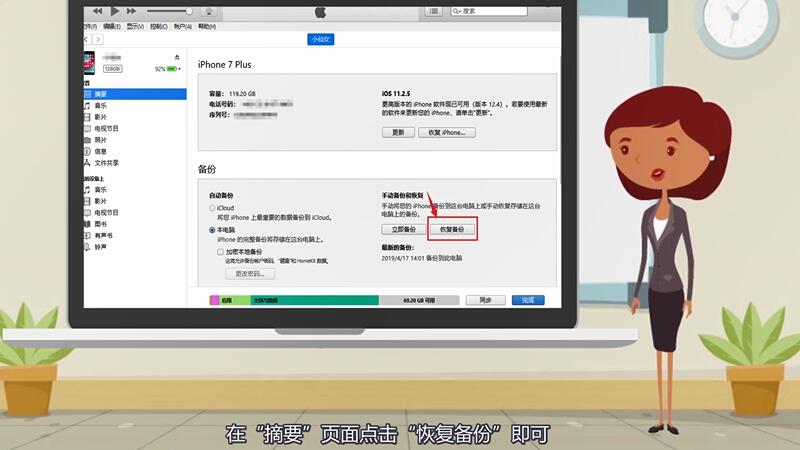Select the iCloud backup radio button
The width and height of the screenshot is (800, 450).
212,208
